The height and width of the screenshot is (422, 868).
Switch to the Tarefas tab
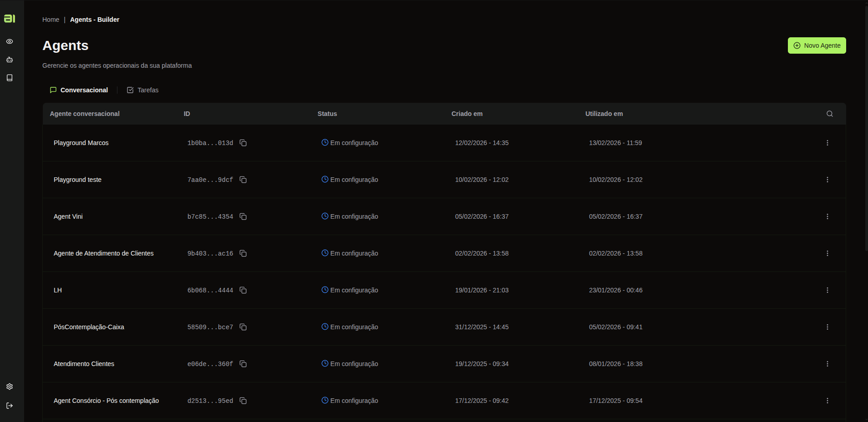143,90
